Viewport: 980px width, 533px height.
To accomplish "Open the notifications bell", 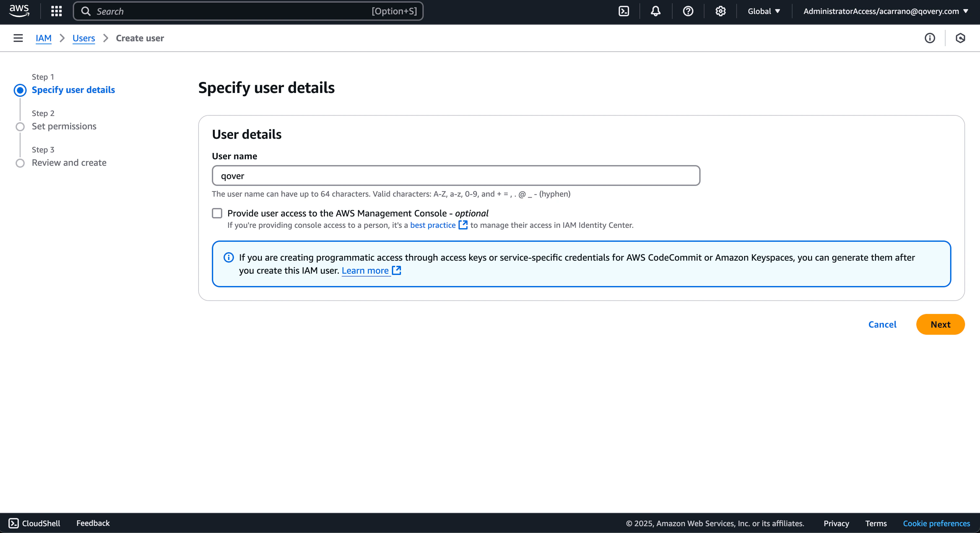I will (x=655, y=11).
